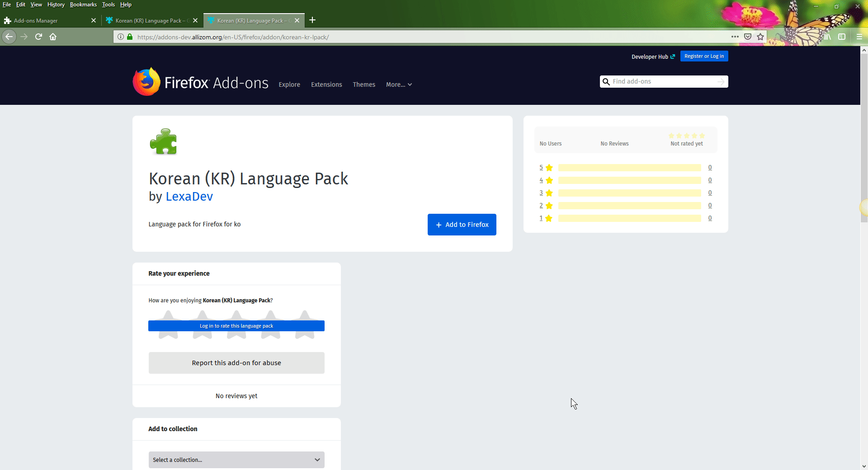This screenshot has width=868, height=470.
Task: Open the Firefox hamburger menu
Action: coord(859,37)
